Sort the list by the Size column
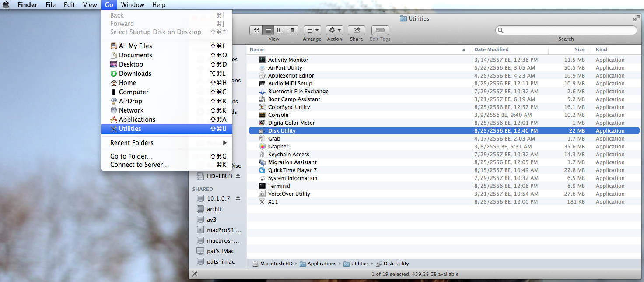644x282 pixels. (569, 49)
